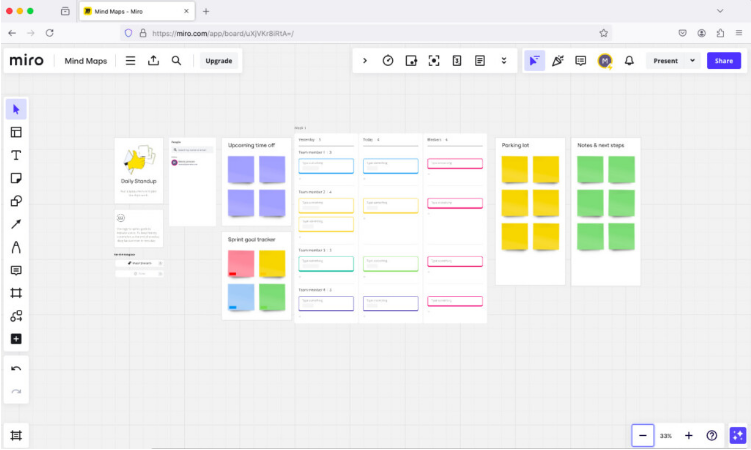Choose the Shapes tool

[16, 201]
